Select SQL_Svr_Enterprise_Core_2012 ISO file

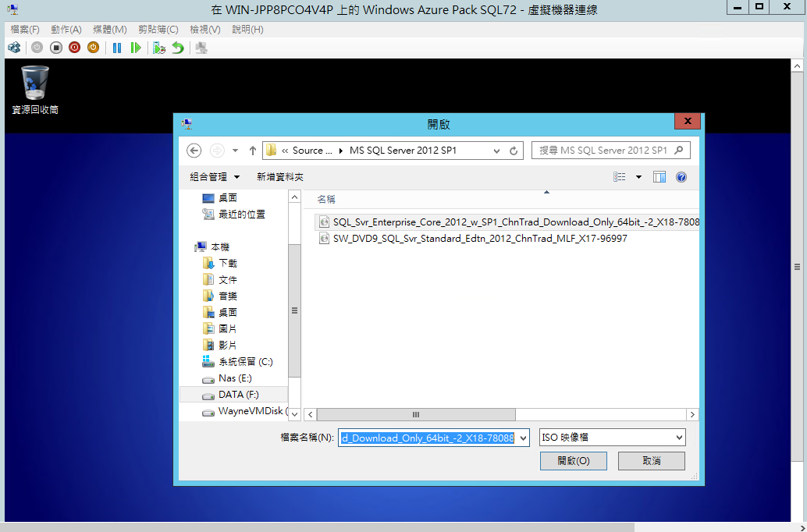point(509,222)
